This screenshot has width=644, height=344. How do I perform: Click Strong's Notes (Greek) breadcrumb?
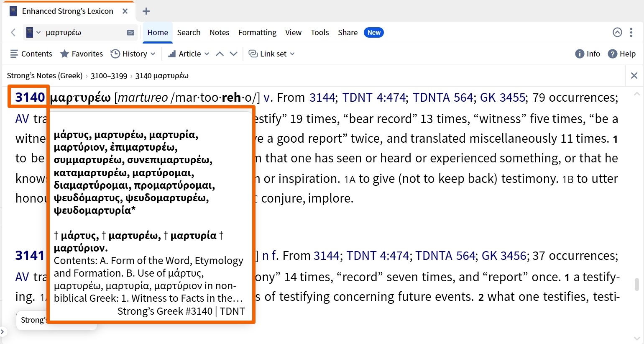click(45, 76)
